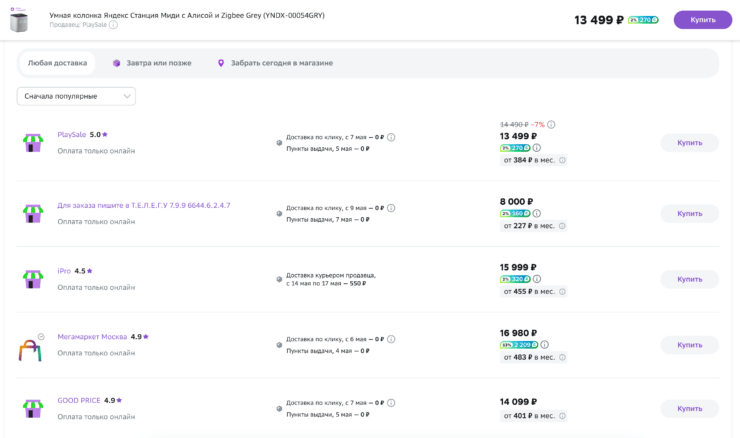Expand installment details 'от 455 ₽ в мес.'

pos(534,291)
